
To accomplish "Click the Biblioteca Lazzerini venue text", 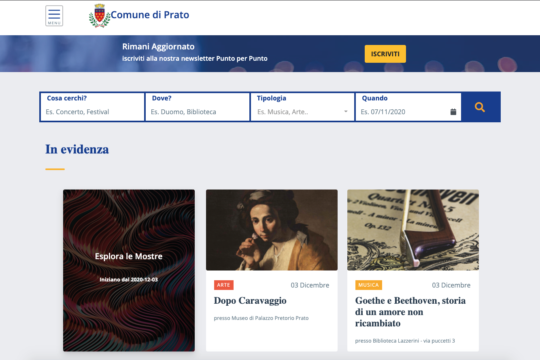I will pos(405,341).
